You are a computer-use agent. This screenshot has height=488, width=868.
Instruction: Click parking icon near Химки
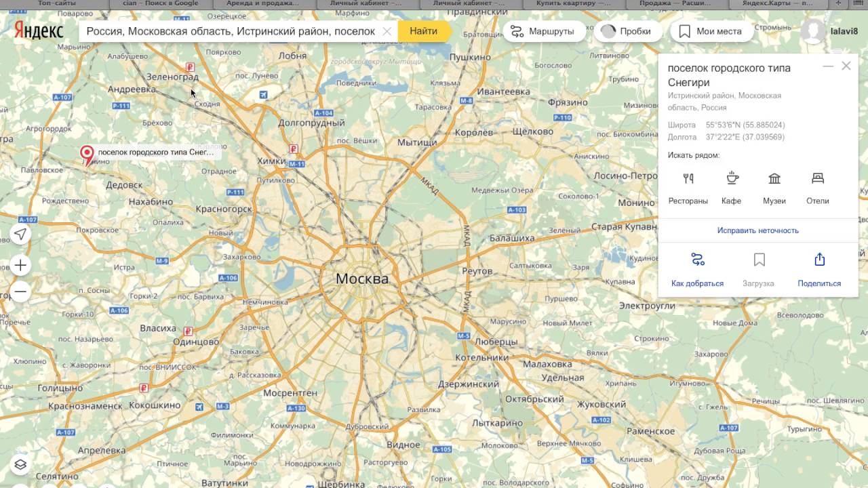click(x=293, y=148)
